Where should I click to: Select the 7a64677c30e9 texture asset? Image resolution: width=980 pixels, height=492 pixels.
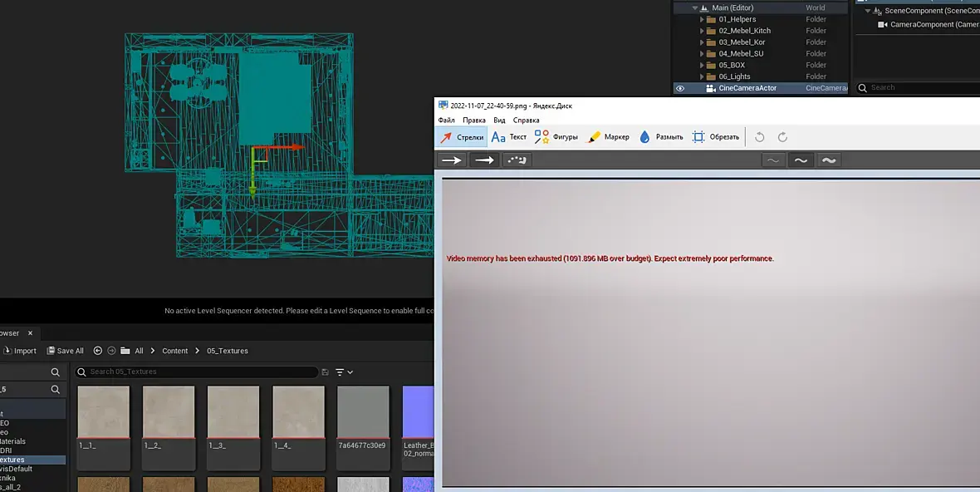click(x=363, y=427)
